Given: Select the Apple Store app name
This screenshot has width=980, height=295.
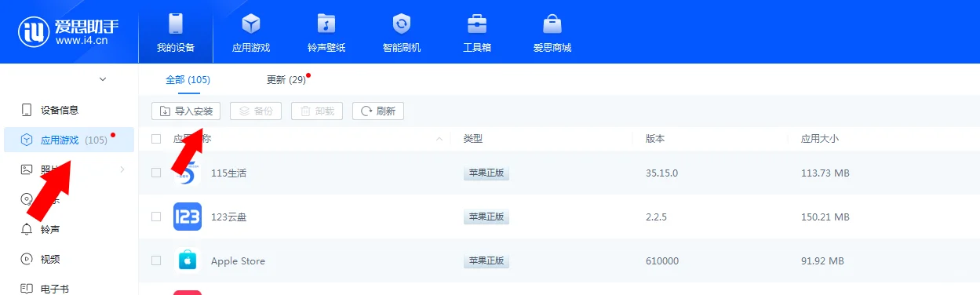Looking at the screenshot, I should pyautogui.click(x=238, y=261).
